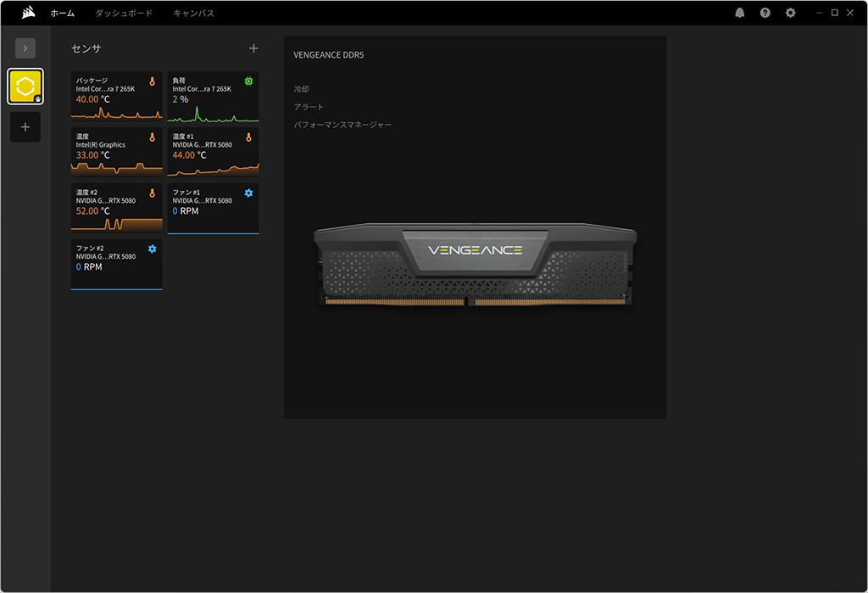868x593 pixels.
Task: Select the 温度 Intel(R) Graphics sensor tile
Action: [x=116, y=151]
